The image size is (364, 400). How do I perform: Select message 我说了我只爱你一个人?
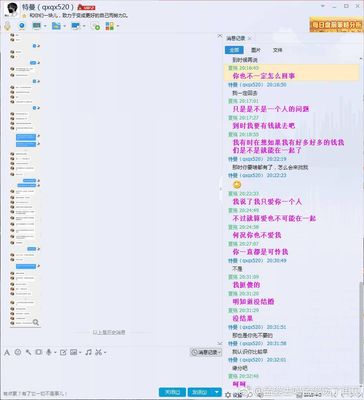click(x=267, y=202)
